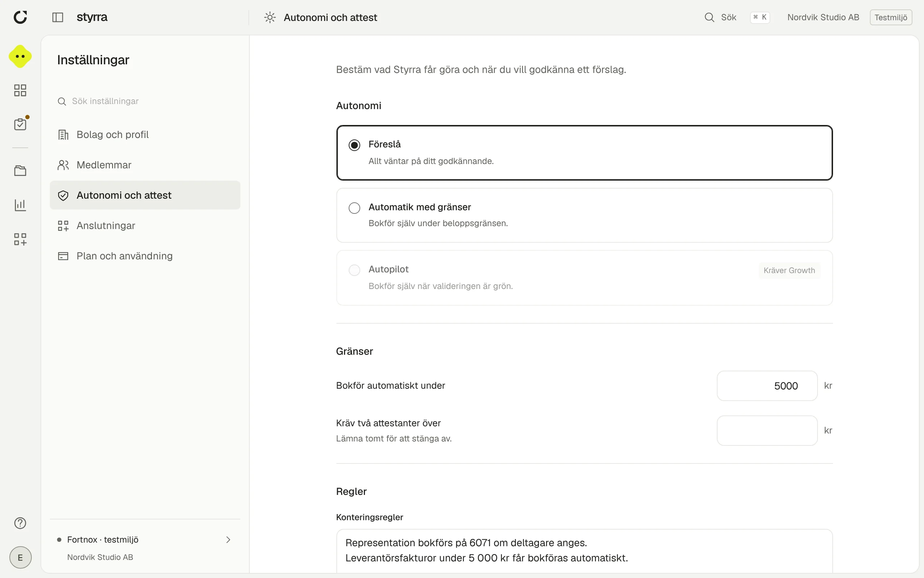Open the bar chart reports icon
This screenshot has width=924, height=578.
[20, 205]
